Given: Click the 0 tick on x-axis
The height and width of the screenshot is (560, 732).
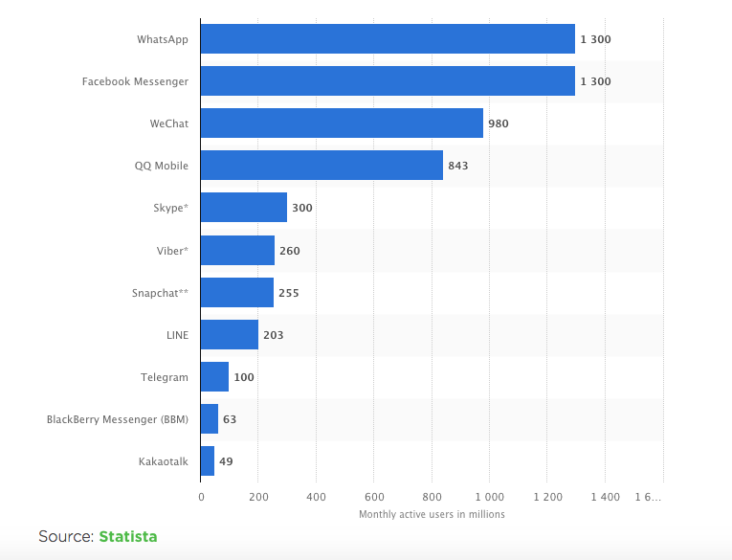Looking at the screenshot, I should pos(201,497).
